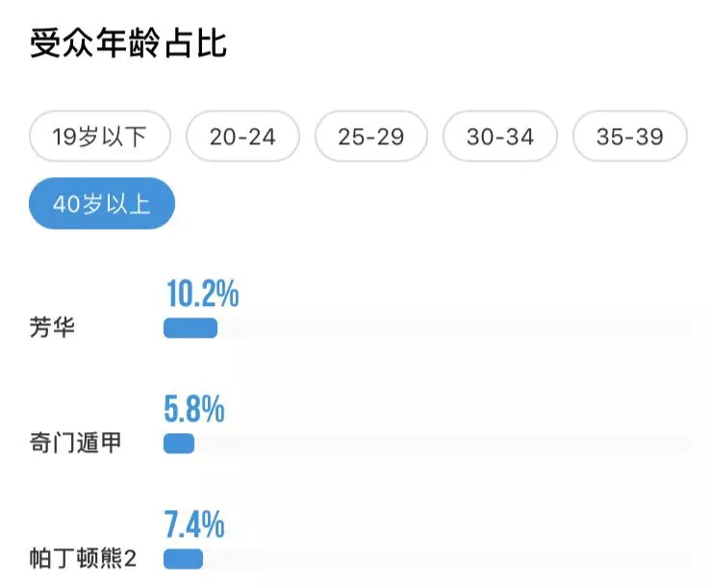Select the 30-34 age filter
This screenshot has height=588, width=710.
click(x=500, y=137)
